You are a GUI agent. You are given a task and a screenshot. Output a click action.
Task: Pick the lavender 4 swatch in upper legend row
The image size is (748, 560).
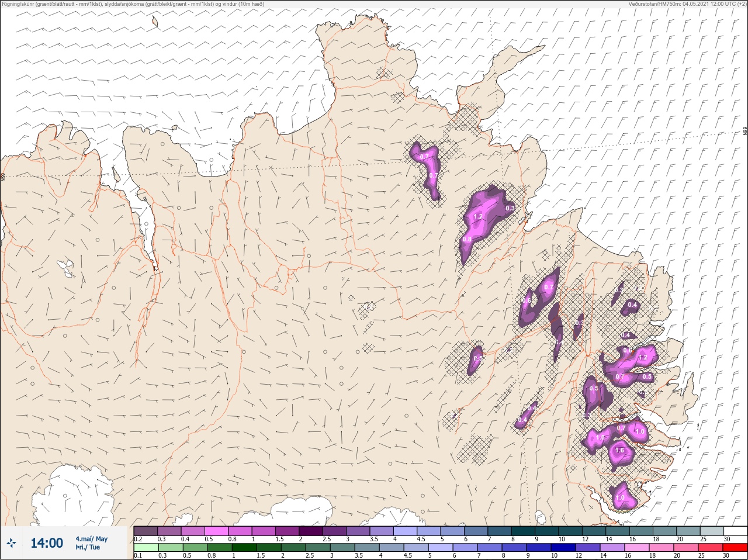(405, 531)
